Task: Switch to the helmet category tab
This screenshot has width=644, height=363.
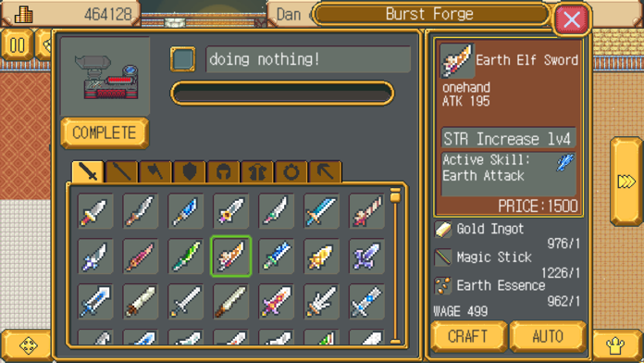Action: [223, 171]
